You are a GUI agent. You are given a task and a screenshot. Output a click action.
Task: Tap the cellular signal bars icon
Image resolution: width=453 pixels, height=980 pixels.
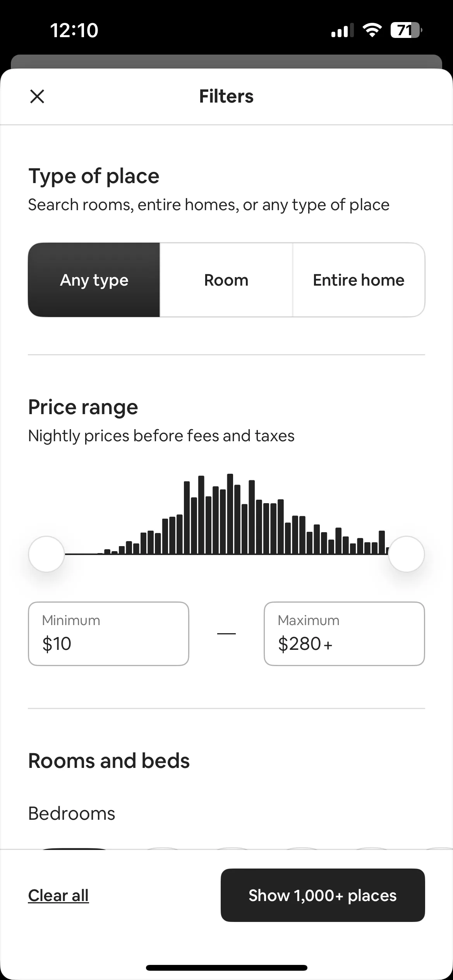343,30
